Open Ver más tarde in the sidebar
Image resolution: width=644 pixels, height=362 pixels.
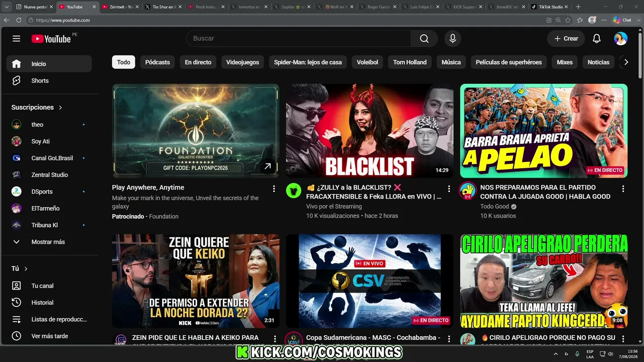click(x=49, y=336)
